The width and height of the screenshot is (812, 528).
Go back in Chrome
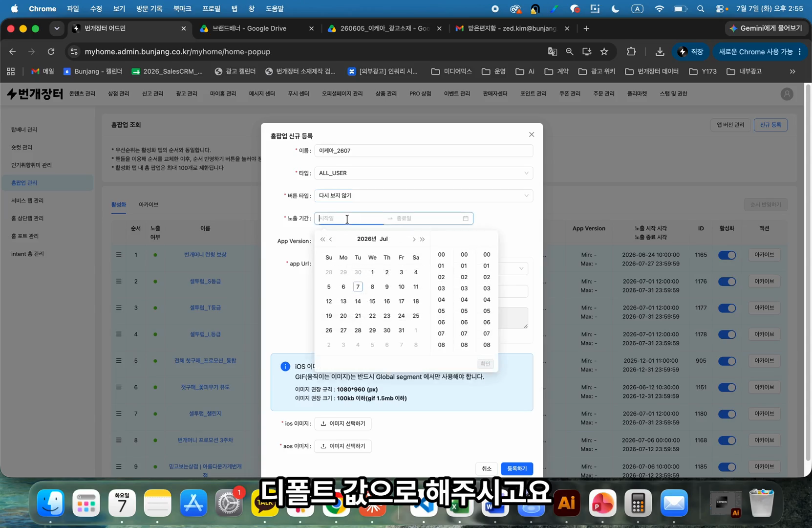(12, 51)
